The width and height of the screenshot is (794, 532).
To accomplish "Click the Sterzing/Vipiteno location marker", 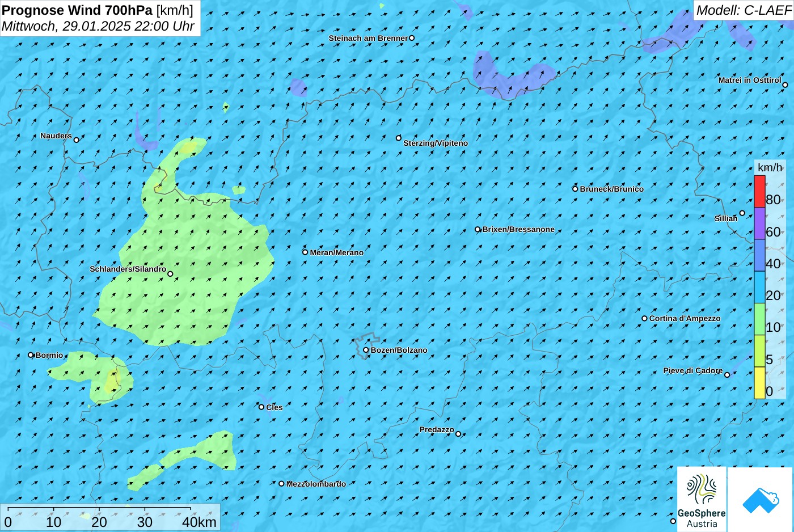I will [x=398, y=138].
